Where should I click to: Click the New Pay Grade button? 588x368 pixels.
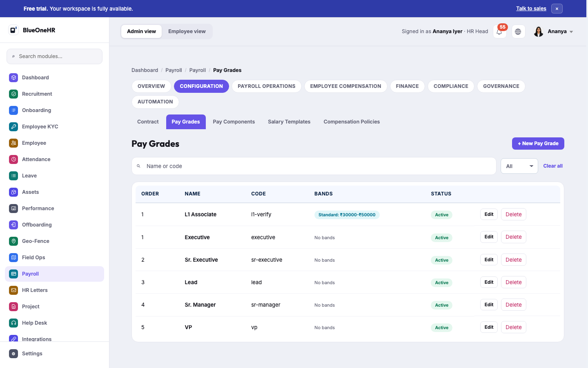(x=538, y=144)
